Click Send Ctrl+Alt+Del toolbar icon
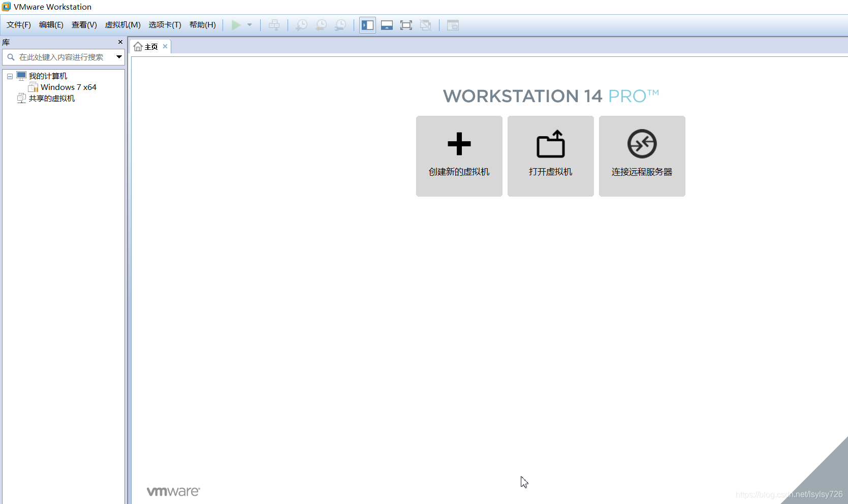848x504 pixels. coord(274,25)
